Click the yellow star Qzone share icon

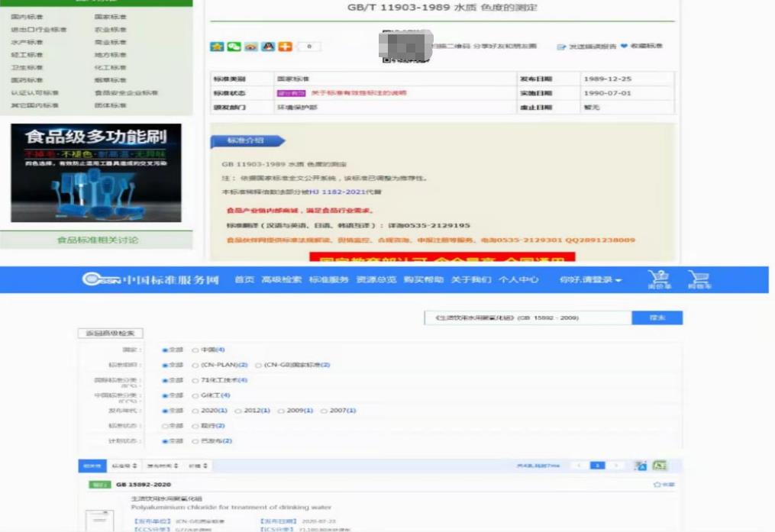217,47
